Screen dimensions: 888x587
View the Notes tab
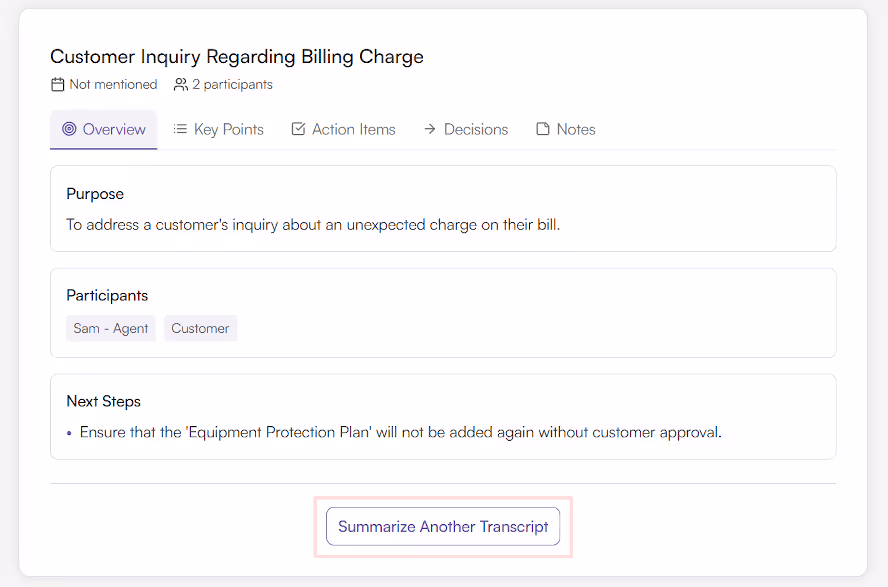click(x=575, y=129)
